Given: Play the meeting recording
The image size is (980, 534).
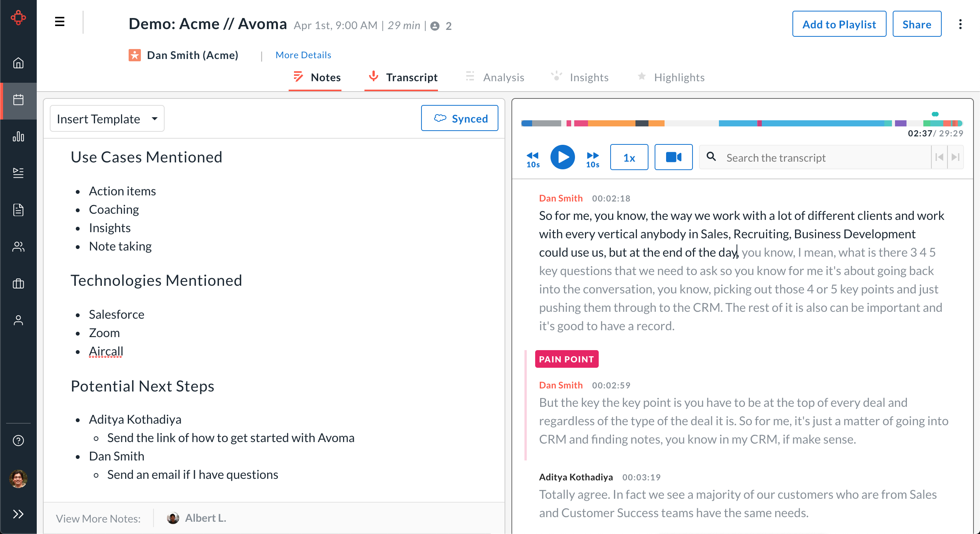Looking at the screenshot, I should point(563,157).
